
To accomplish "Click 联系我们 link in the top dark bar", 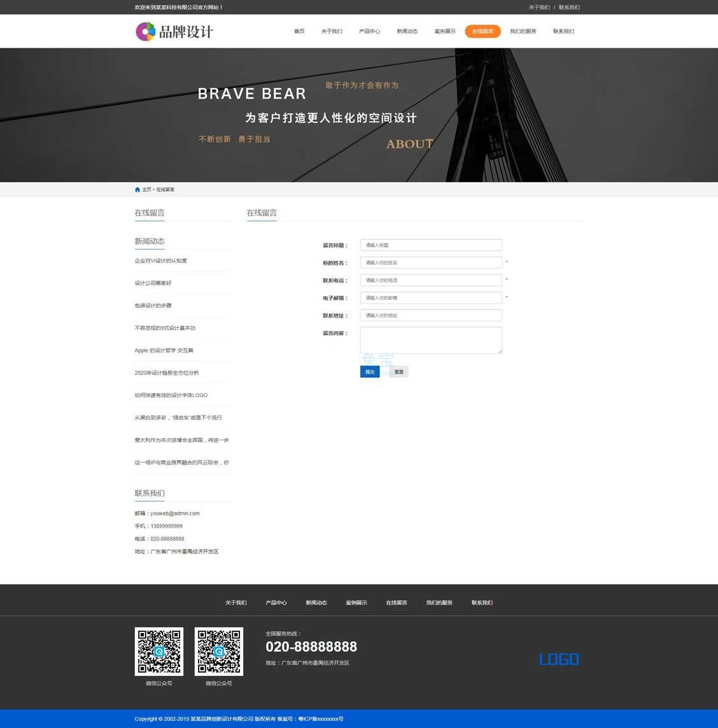I will [569, 8].
